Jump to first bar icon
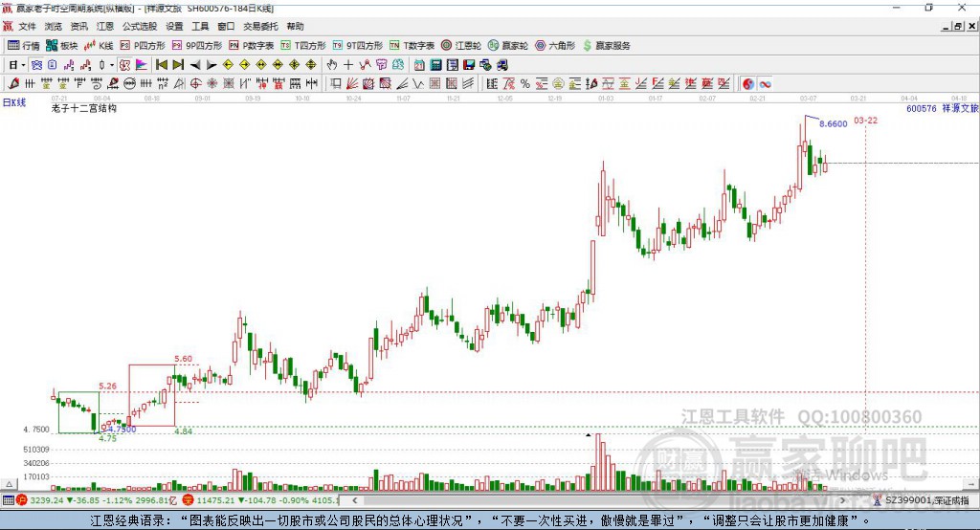 click(161, 65)
